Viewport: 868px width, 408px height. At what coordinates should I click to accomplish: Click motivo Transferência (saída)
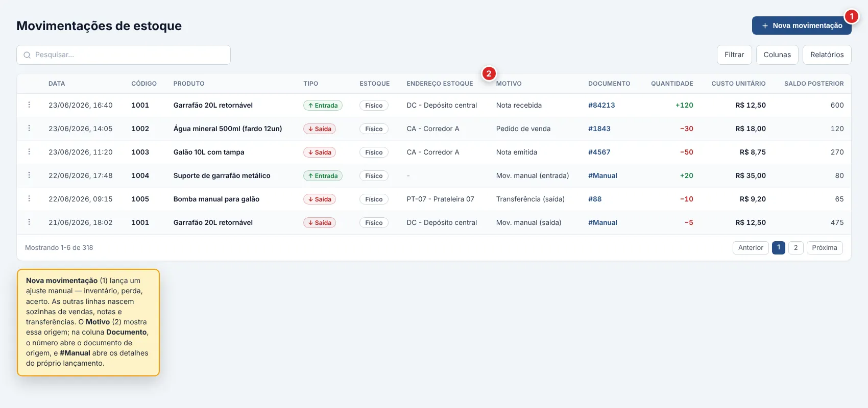click(x=531, y=199)
